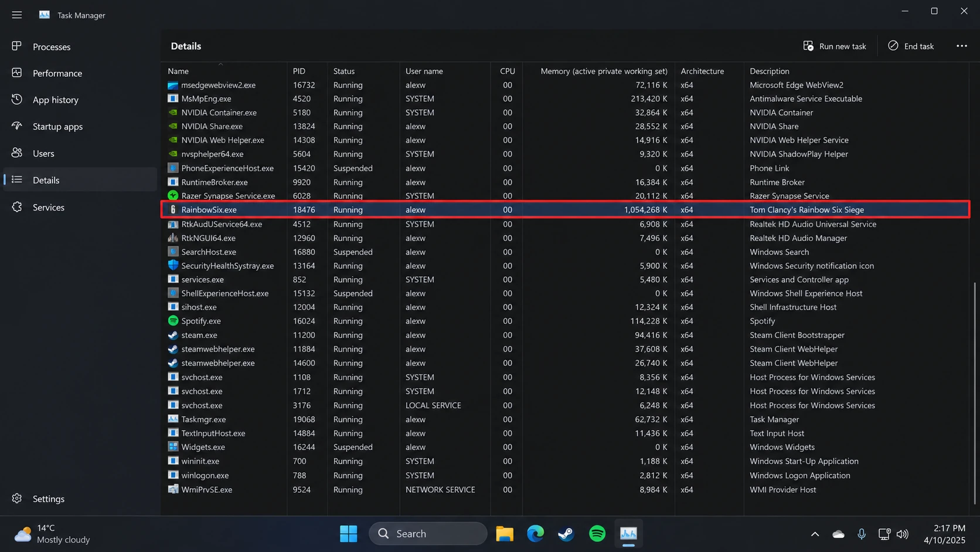
Task: Click the system tray volume icon
Action: [903, 534]
